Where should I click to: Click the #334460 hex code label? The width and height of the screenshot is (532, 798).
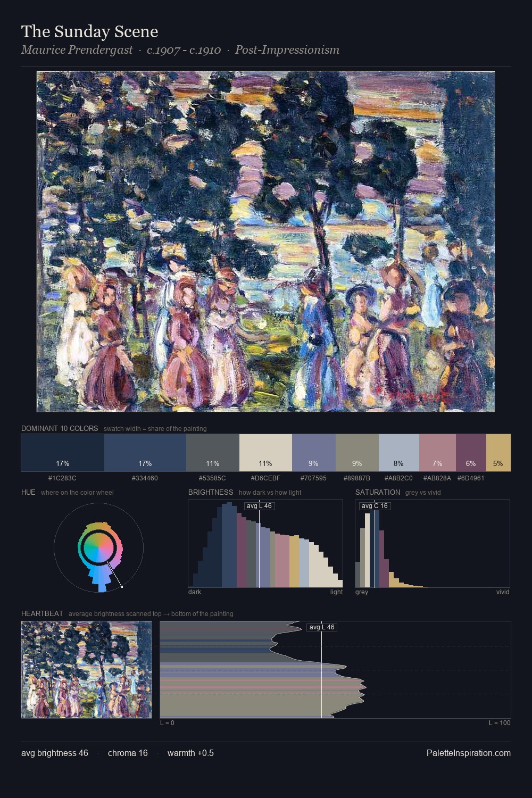click(x=145, y=478)
